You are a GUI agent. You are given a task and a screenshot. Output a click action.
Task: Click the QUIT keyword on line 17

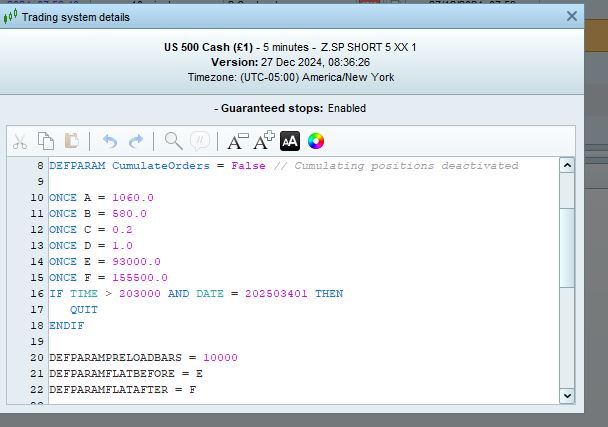click(x=84, y=310)
